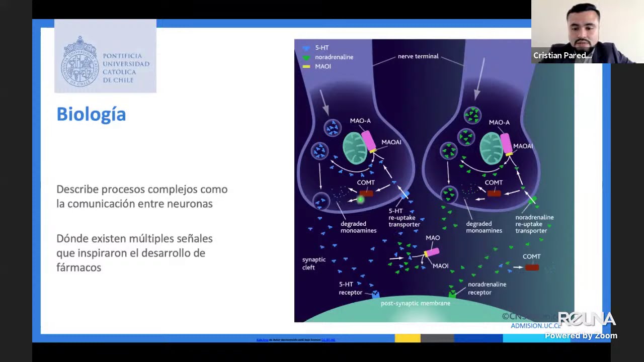Image resolution: width=644 pixels, height=362 pixels.
Task: Click the '5-HT' legend text
Action: (322, 48)
